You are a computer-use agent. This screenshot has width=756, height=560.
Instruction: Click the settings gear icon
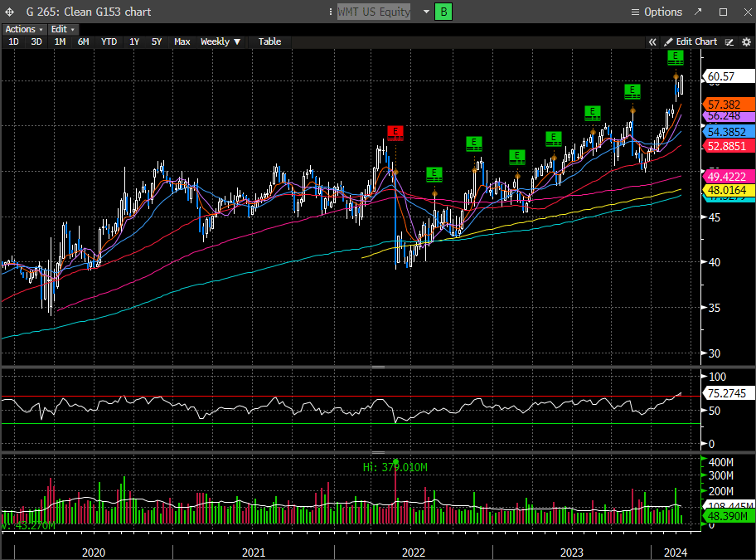(745, 41)
